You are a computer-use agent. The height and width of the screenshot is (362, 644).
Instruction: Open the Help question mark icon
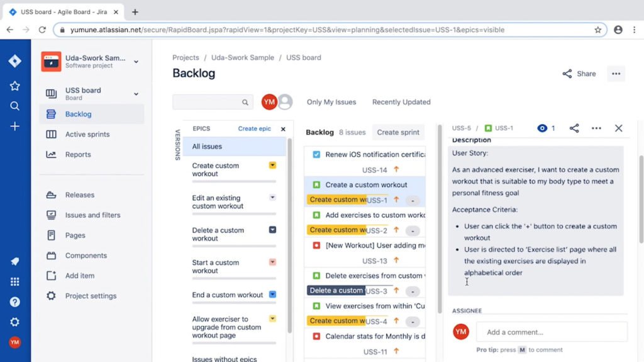point(15,302)
